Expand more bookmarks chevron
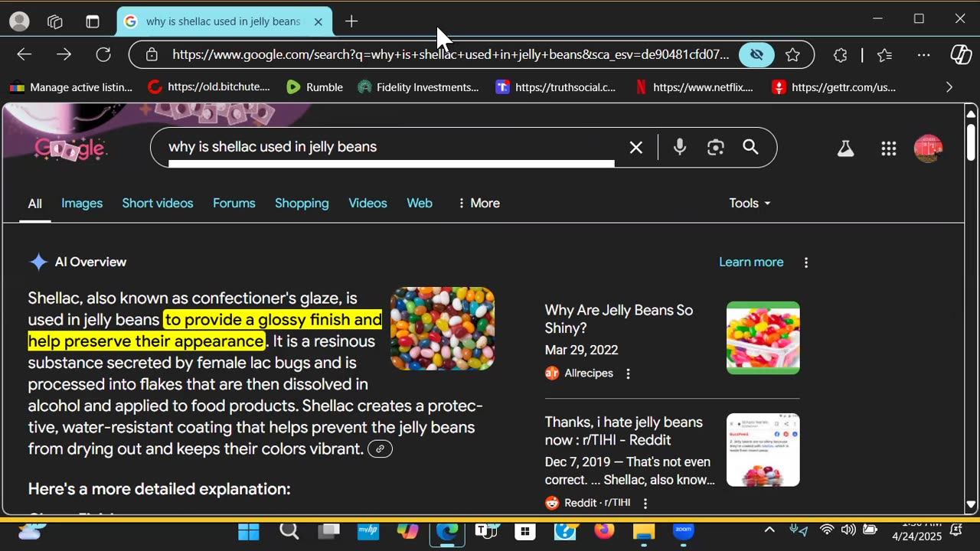Screen dimensions: 980x551 949,87
